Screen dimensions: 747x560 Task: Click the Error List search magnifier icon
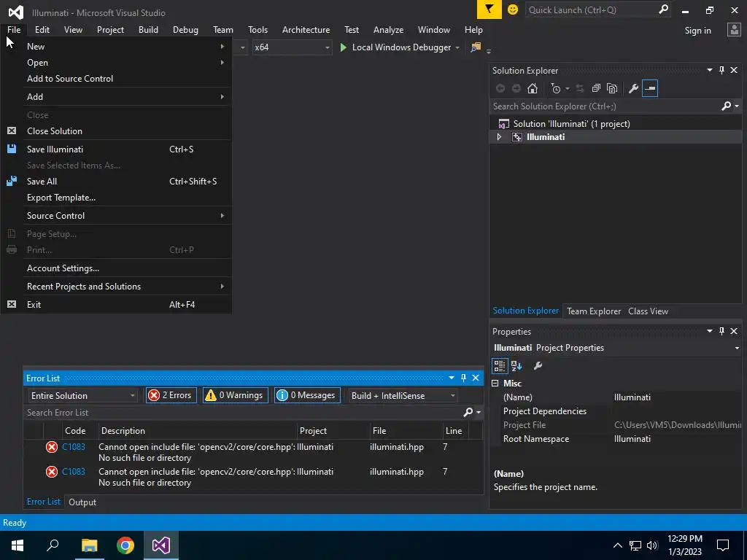(x=468, y=413)
